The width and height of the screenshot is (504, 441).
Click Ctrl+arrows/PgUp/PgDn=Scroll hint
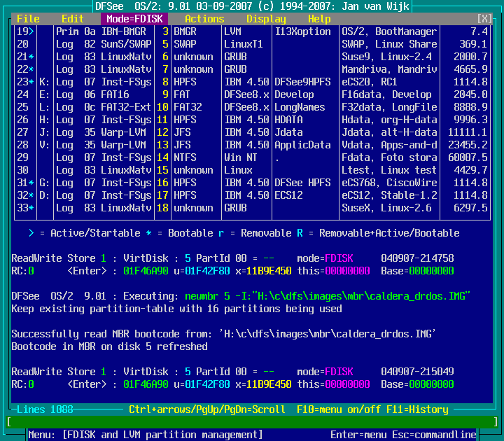(207, 409)
